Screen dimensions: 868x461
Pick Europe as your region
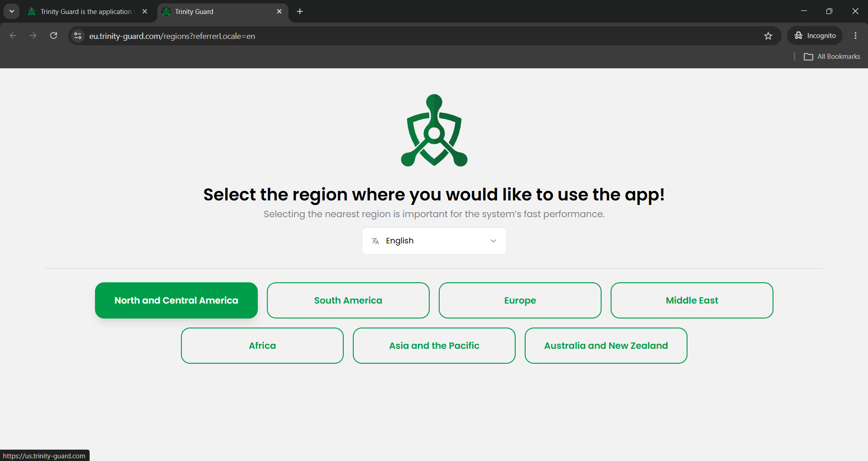coord(520,300)
